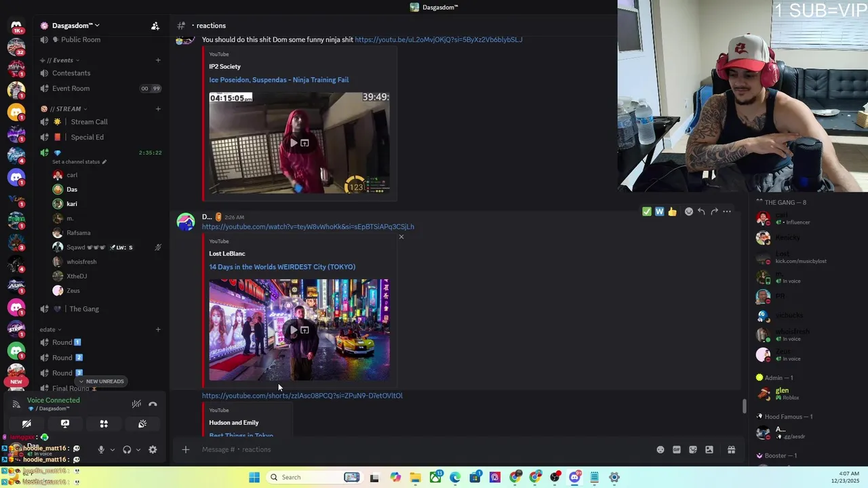Expand Dasgasdom server menu
This screenshot has width=868, height=488.
coord(76,26)
